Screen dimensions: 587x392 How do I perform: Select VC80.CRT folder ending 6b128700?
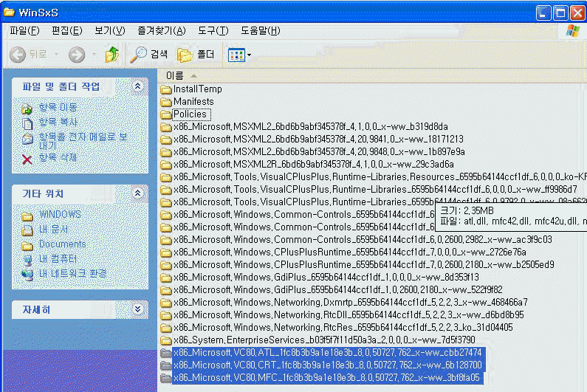[329, 365]
